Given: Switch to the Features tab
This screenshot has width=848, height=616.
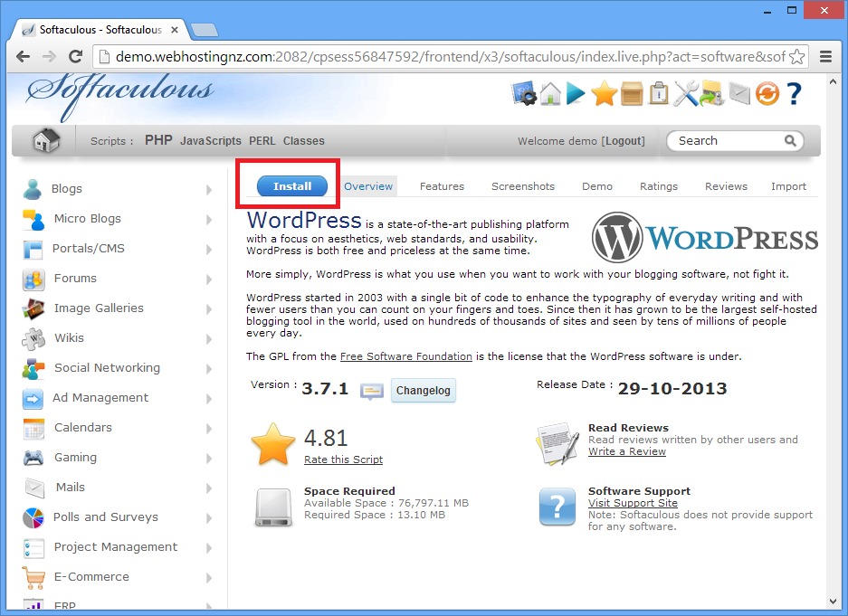Looking at the screenshot, I should 442,186.
